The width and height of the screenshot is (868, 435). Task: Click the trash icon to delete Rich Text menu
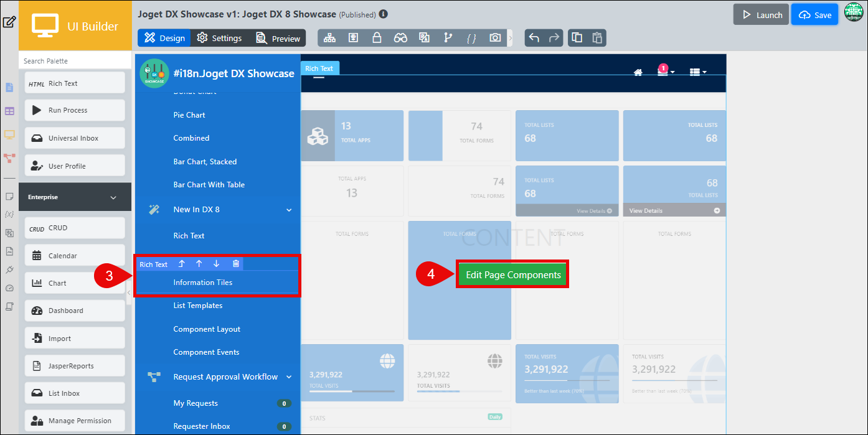235,264
